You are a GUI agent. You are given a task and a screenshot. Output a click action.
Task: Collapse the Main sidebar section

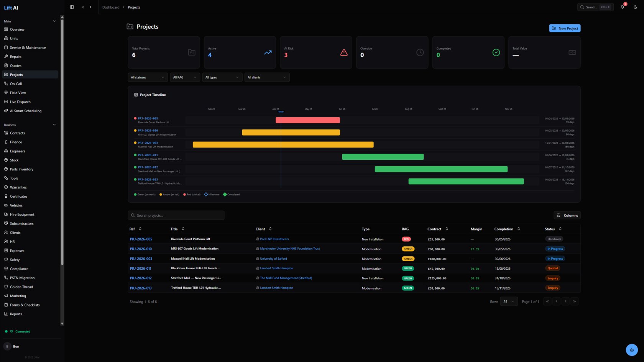54,21
